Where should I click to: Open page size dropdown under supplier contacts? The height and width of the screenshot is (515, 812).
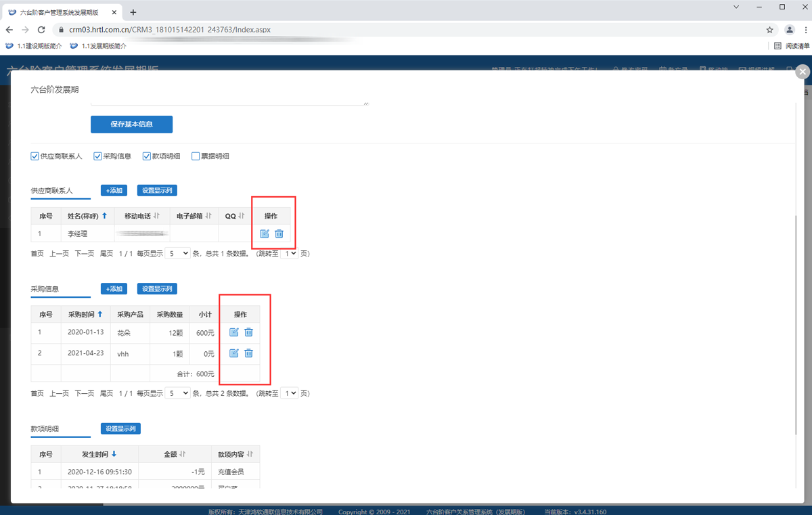click(177, 254)
